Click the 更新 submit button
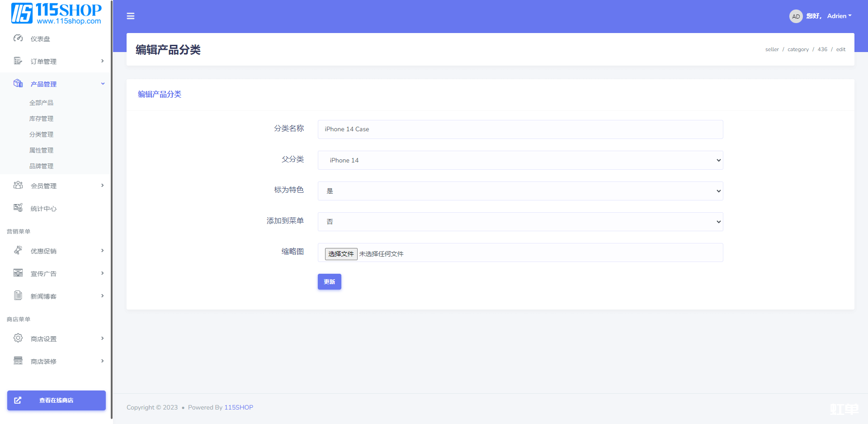This screenshot has height=424, width=868. 330,282
